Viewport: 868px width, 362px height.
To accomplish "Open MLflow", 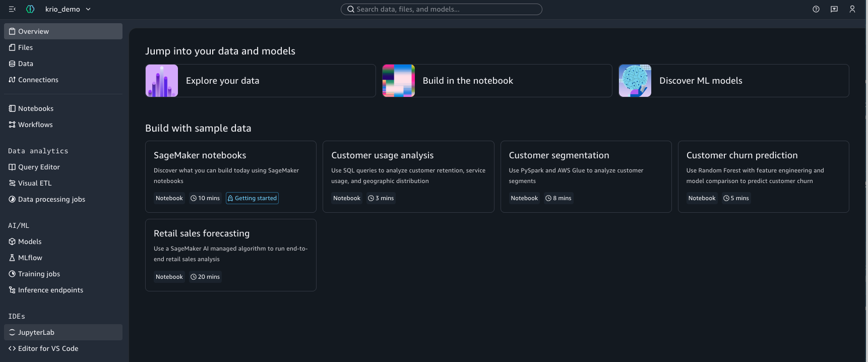I will coord(63,258).
